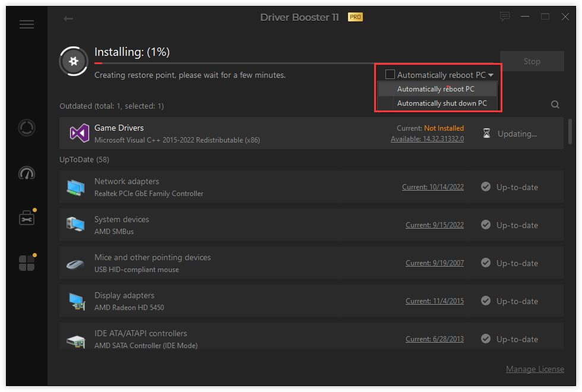Screen dimensions: 582x392
Task: Click the Network adapters device icon
Action: 76,188
